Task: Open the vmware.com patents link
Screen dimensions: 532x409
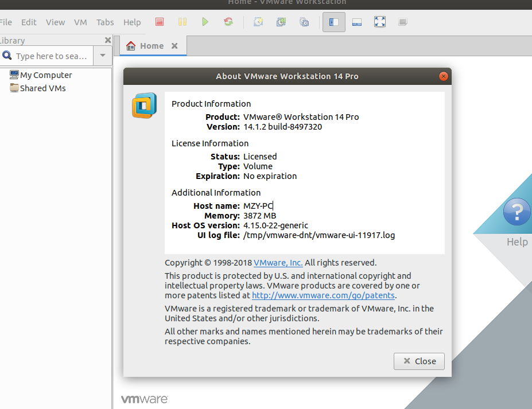Action: pos(323,295)
